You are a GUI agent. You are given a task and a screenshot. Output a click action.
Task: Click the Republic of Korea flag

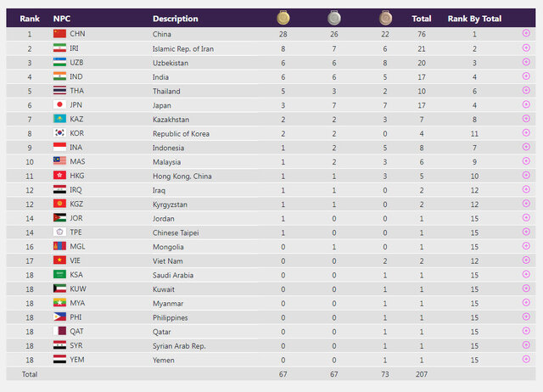click(x=59, y=133)
